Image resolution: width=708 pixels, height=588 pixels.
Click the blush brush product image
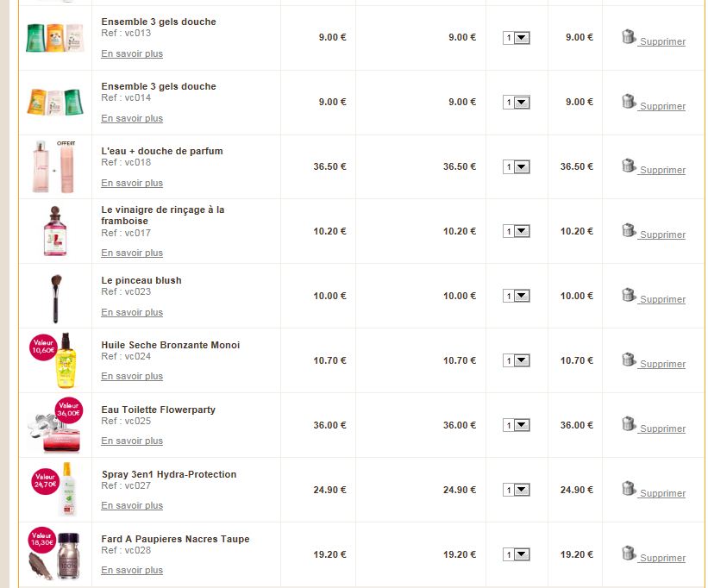pos(56,297)
